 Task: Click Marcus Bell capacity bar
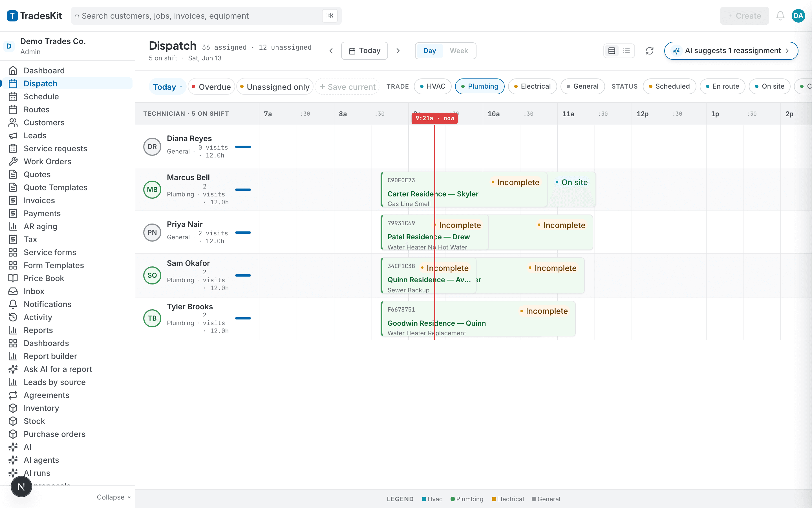243,189
